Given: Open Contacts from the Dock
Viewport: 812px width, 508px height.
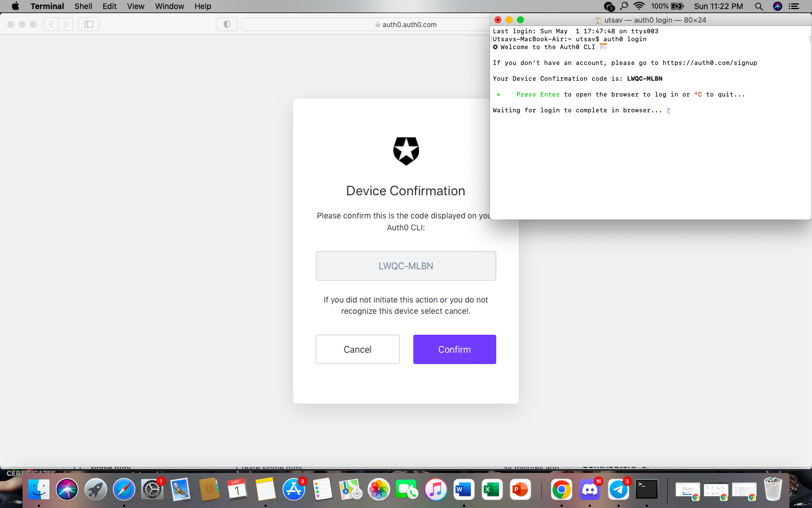Looking at the screenshot, I should click(x=209, y=489).
